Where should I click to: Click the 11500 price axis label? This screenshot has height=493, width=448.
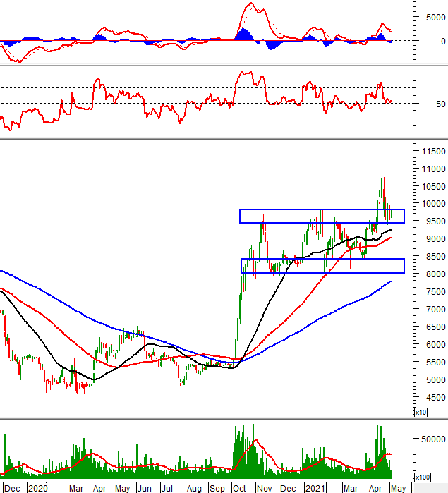(433, 152)
